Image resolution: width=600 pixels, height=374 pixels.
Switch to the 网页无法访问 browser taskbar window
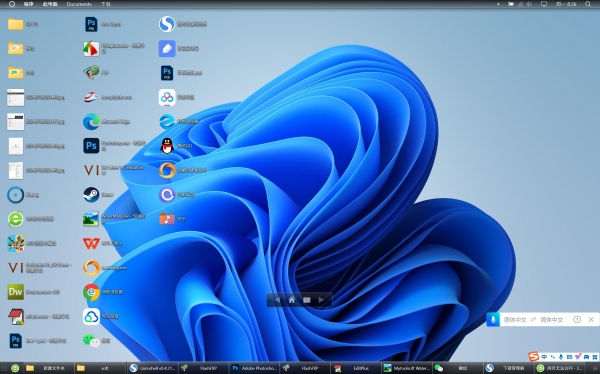pyautogui.click(x=559, y=368)
